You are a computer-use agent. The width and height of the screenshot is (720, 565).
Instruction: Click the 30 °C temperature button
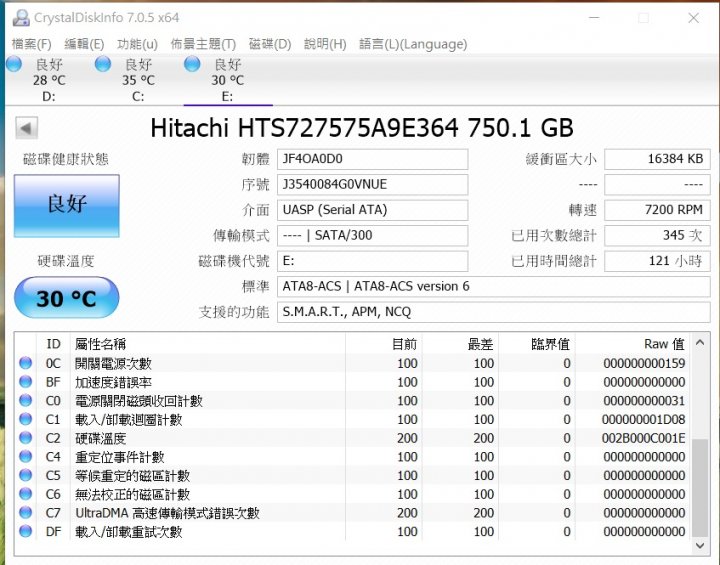click(x=67, y=298)
